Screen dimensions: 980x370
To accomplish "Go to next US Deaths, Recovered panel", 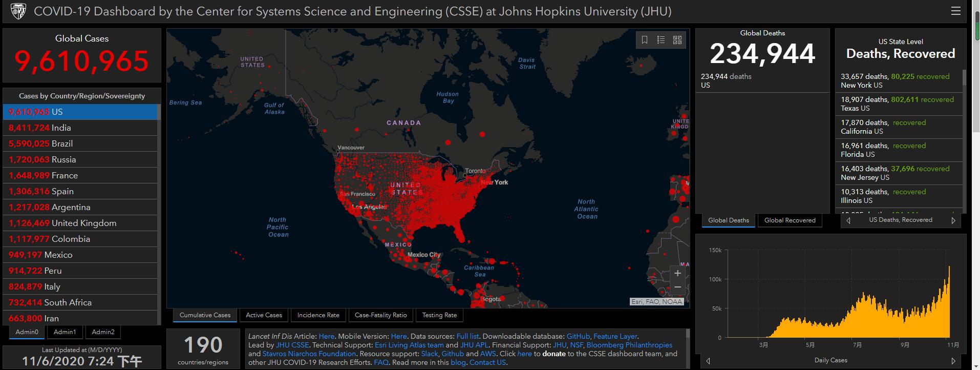I will [953, 220].
